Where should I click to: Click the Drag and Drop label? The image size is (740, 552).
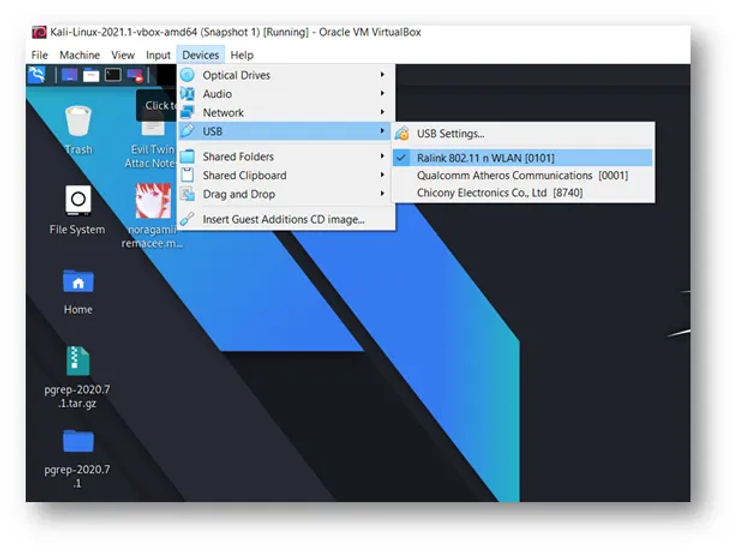239,194
